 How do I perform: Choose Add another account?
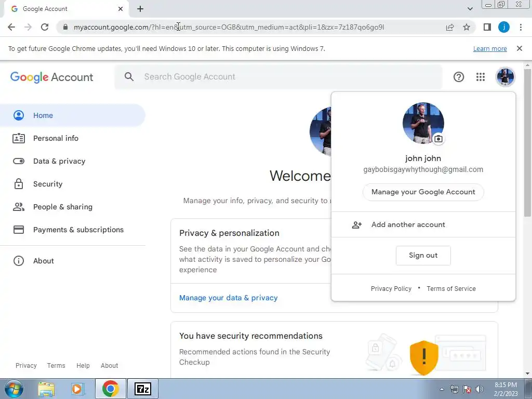point(423,224)
